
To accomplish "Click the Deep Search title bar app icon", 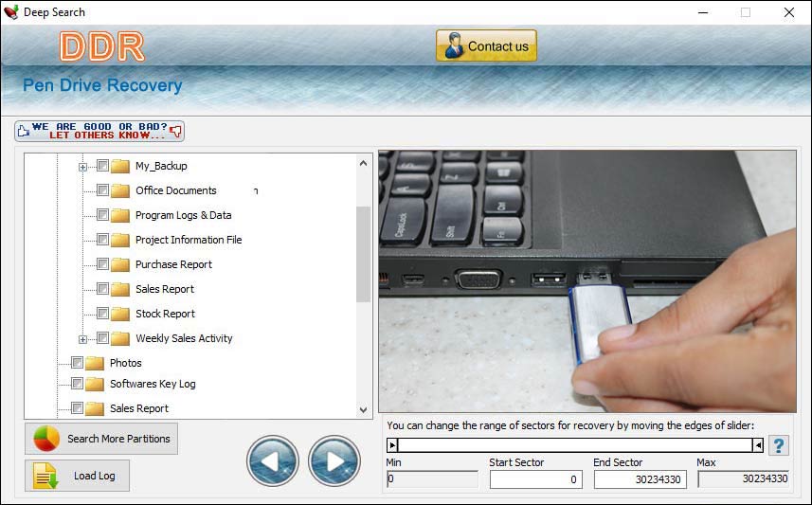I will pyautogui.click(x=10, y=12).
